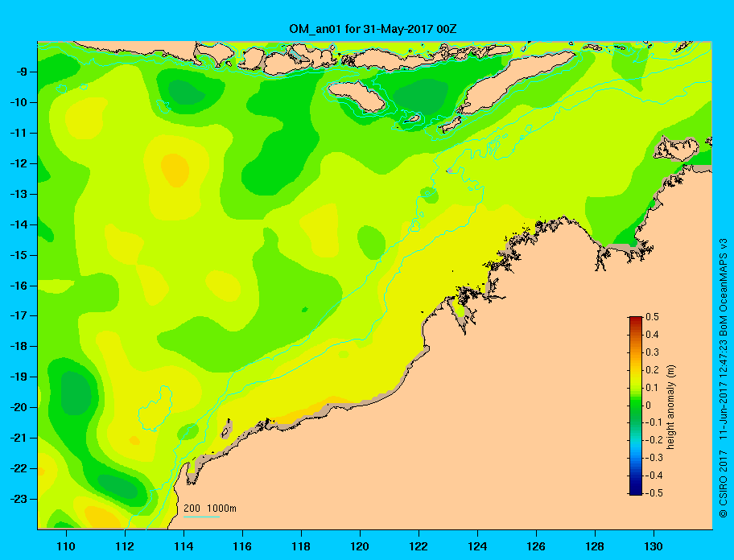Click latitude label -15 on the axis
This screenshot has height=560, width=734.
19,255
